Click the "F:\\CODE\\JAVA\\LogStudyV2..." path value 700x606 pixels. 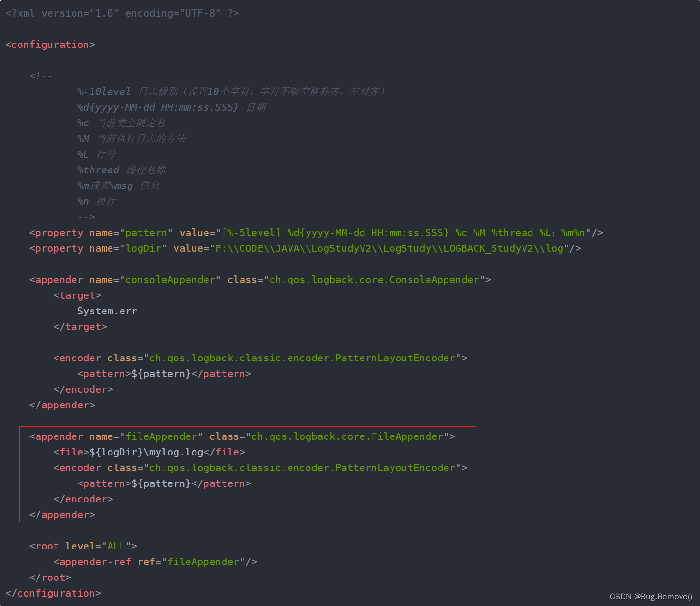pyautogui.click(x=389, y=248)
